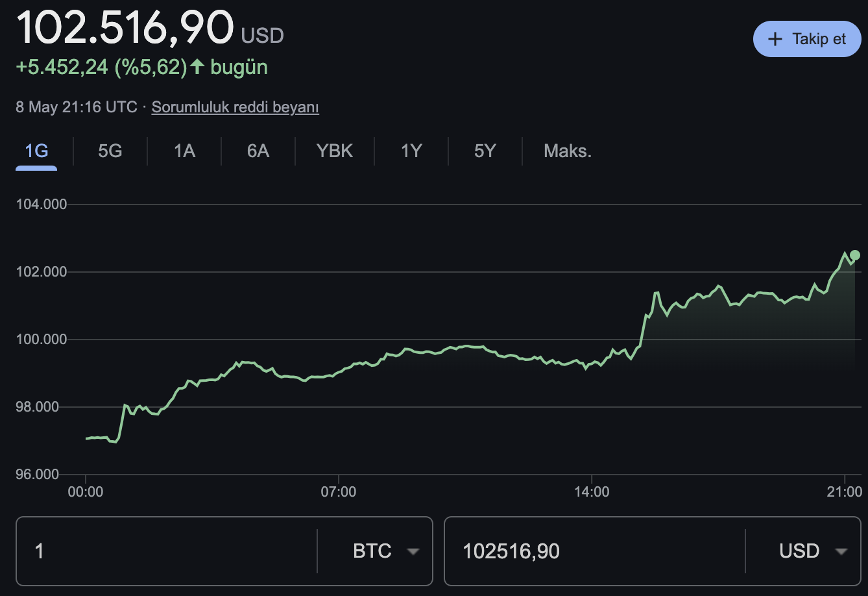Switch to the 5Y time range tab

click(x=485, y=151)
